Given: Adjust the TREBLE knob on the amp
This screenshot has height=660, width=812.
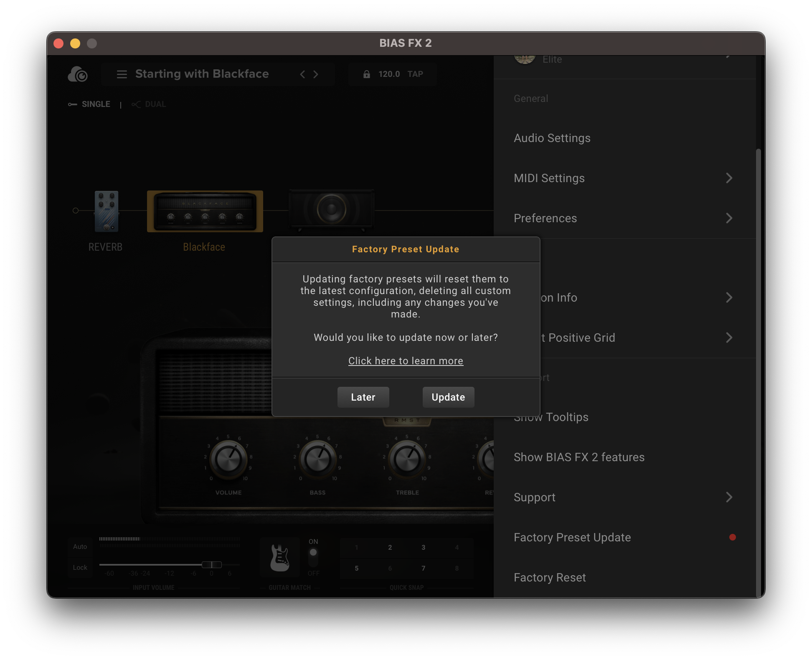Looking at the screenshot, I should click(407, 459).
